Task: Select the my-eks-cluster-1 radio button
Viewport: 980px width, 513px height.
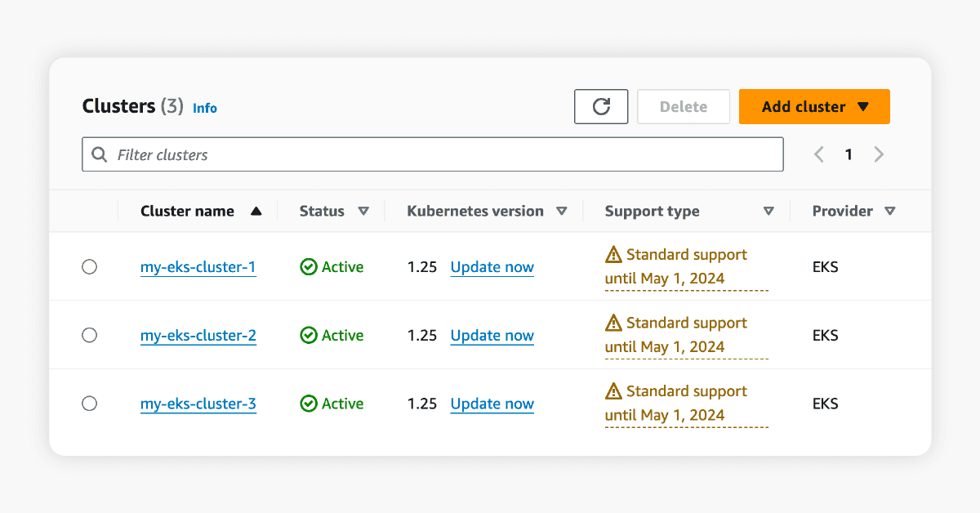Action: pyautogui.click(x=90, y=267)
